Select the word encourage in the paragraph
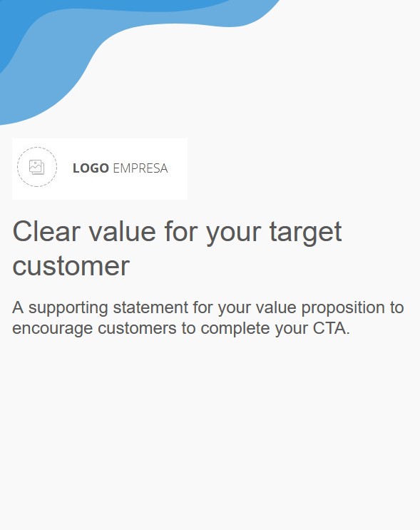Image resolution: width=420 pixels, height=530 pixels. 52,330
